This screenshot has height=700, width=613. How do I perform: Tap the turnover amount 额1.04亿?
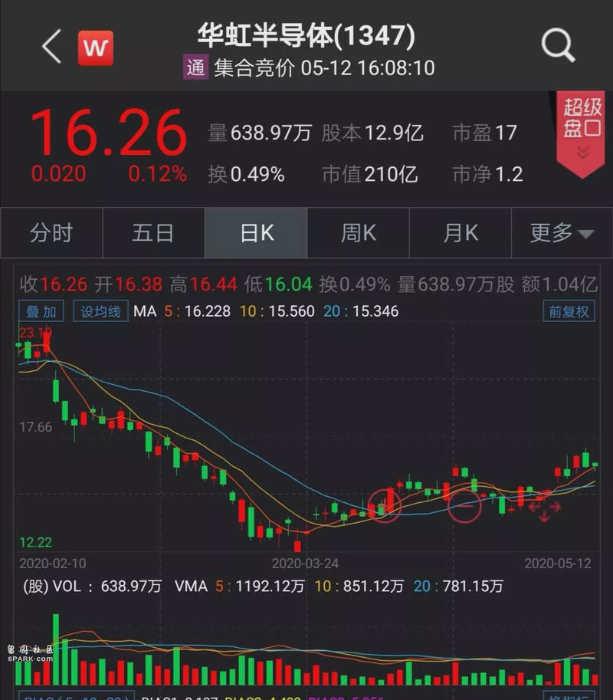pyautogui.click(x=559, y=284)
